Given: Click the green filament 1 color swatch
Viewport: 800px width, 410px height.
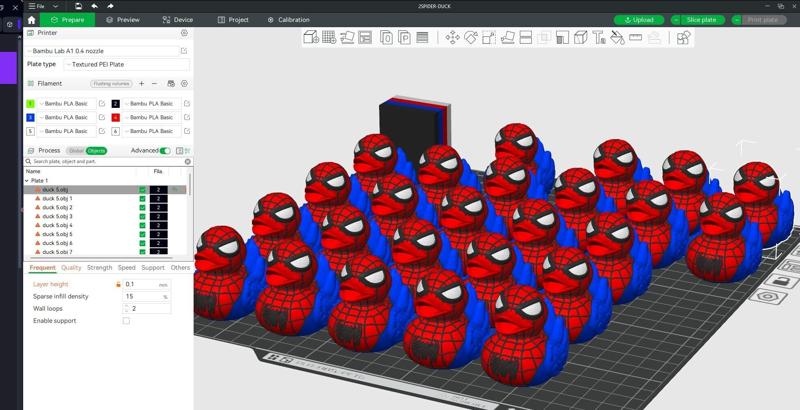Looking at the screenshot, I should (x=31, y=103).
